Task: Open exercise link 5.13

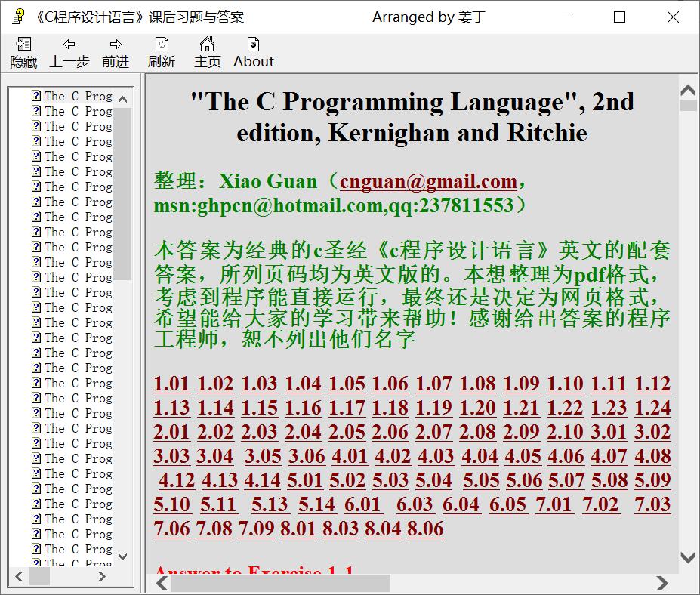Action: pyautogui.click(x=270, y=505)
